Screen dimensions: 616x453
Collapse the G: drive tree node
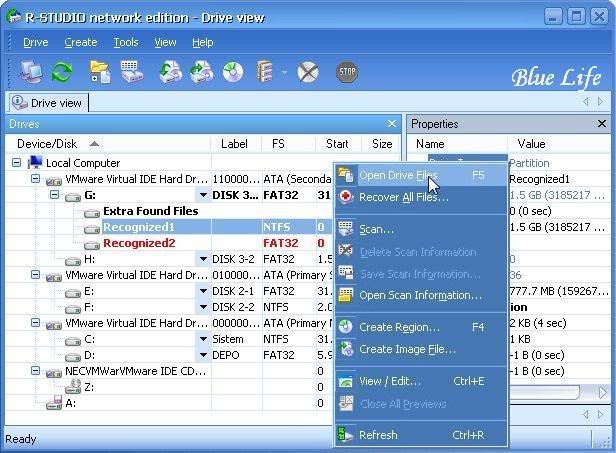pyautogui.click(x=55, y=194)
